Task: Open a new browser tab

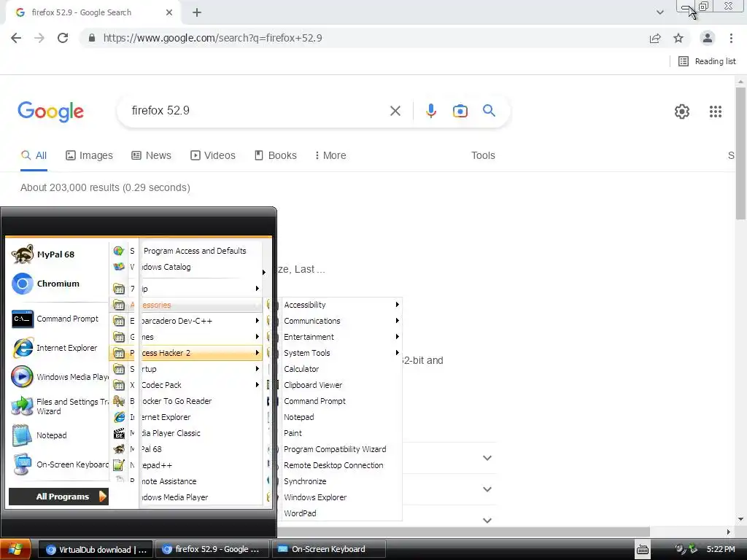Action: click(x=197, y=13)
